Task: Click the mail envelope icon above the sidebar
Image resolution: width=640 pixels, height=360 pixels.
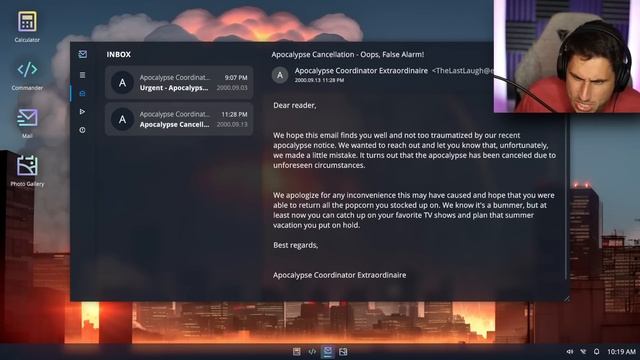Action: tap(82, 54)
